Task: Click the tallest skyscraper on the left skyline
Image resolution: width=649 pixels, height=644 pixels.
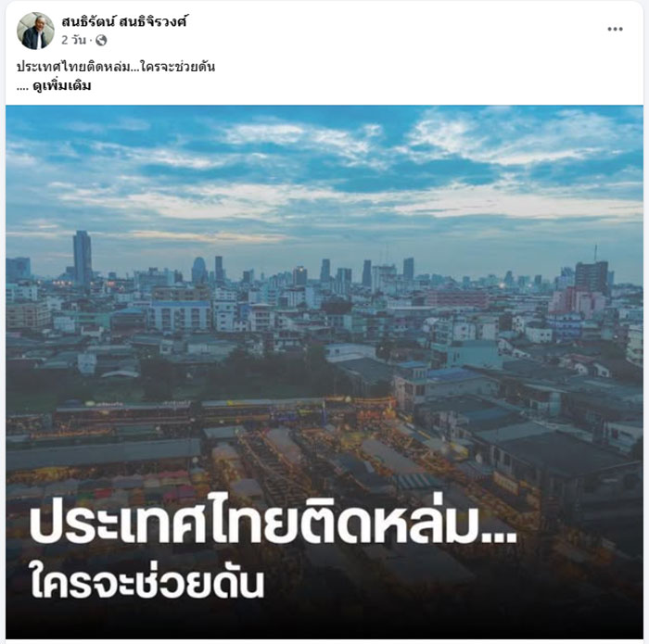Action: coord(83,258)
